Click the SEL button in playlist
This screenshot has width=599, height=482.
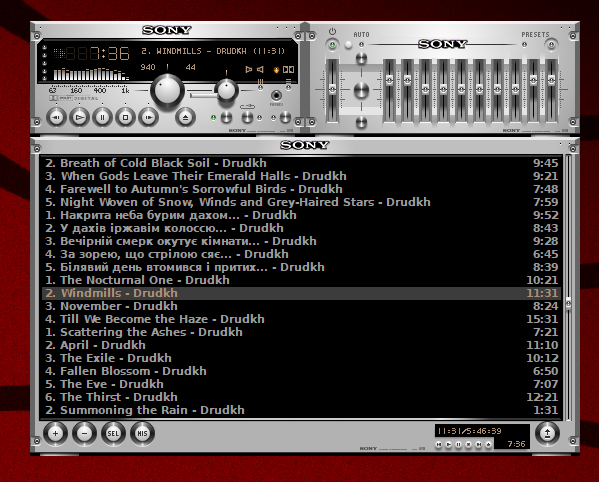113,433
